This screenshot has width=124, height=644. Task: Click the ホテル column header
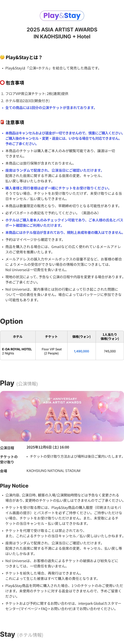pos(18,336)
